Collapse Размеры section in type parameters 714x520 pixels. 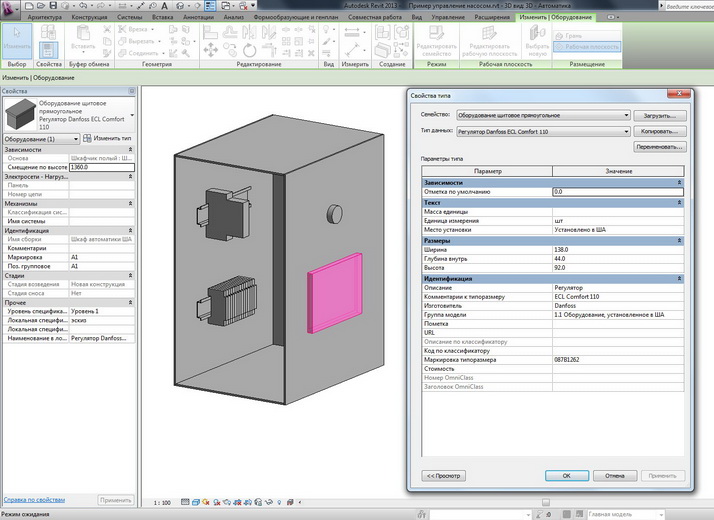click(x=679, y=240)
